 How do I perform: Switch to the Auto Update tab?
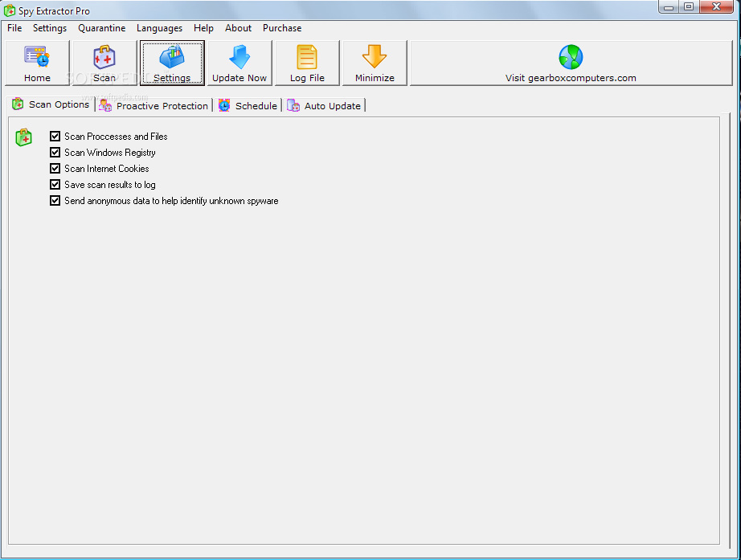(324, 106)
